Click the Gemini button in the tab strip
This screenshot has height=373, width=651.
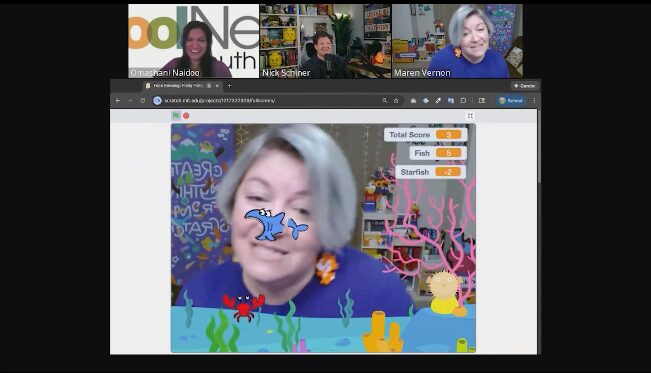pos(525,86)
